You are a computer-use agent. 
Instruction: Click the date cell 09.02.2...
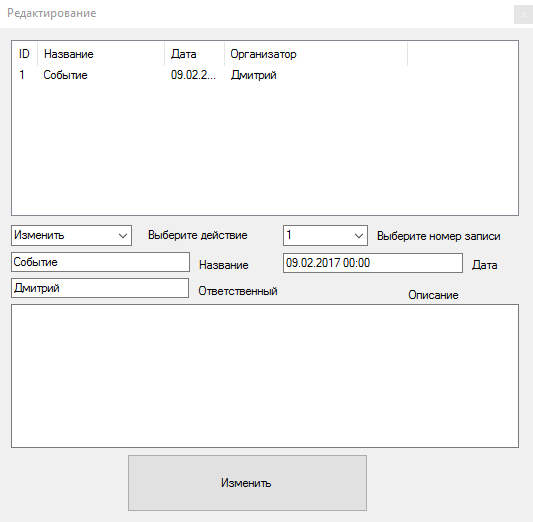pyautogui.click(x=193, y=75)
